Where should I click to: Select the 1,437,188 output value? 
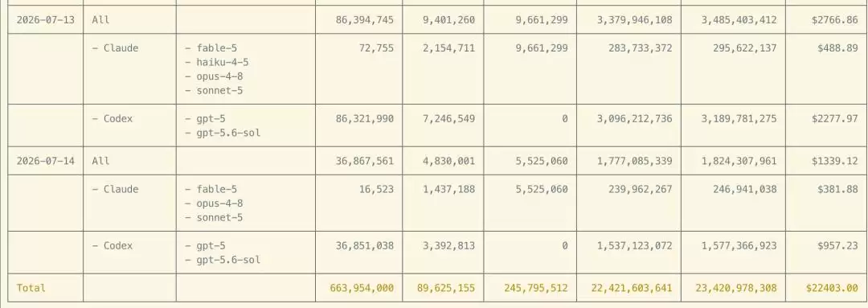pos(448,190)
